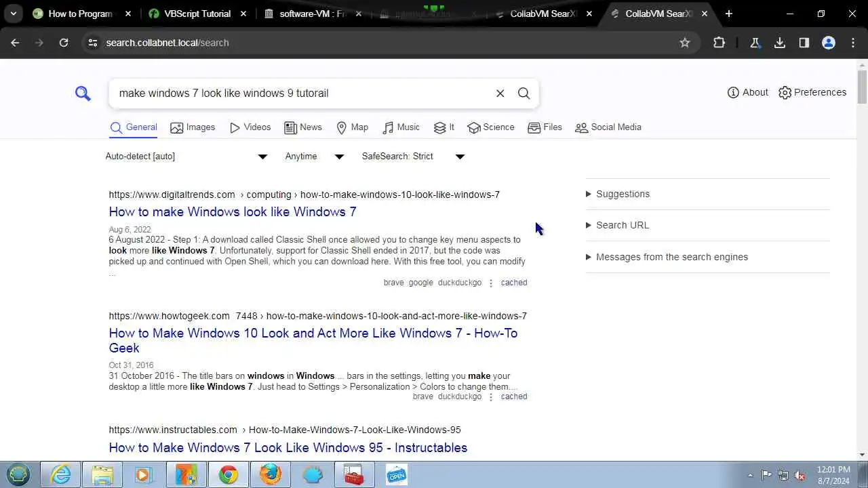The image size is (868, 488).
Task: Open Chrome Labs flask icon
Action: click(755, 43)
